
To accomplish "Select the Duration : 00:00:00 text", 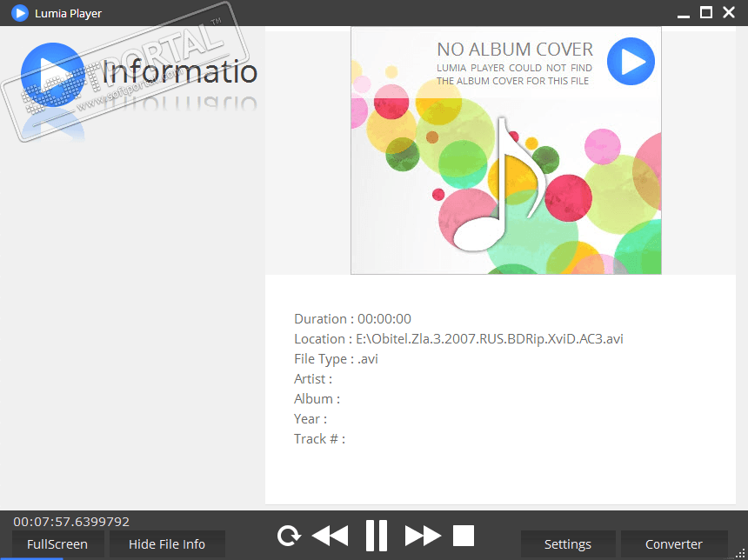I will (352, 318).
